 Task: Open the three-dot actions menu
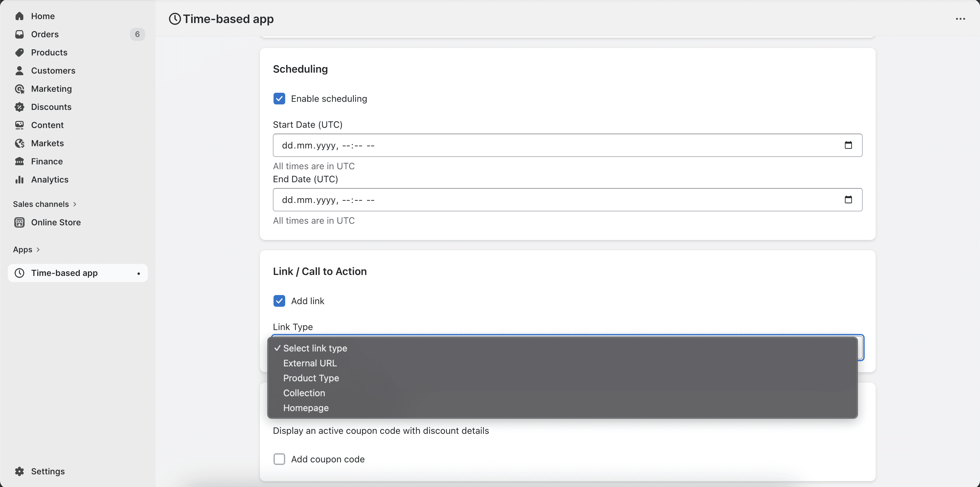[961, 19]
